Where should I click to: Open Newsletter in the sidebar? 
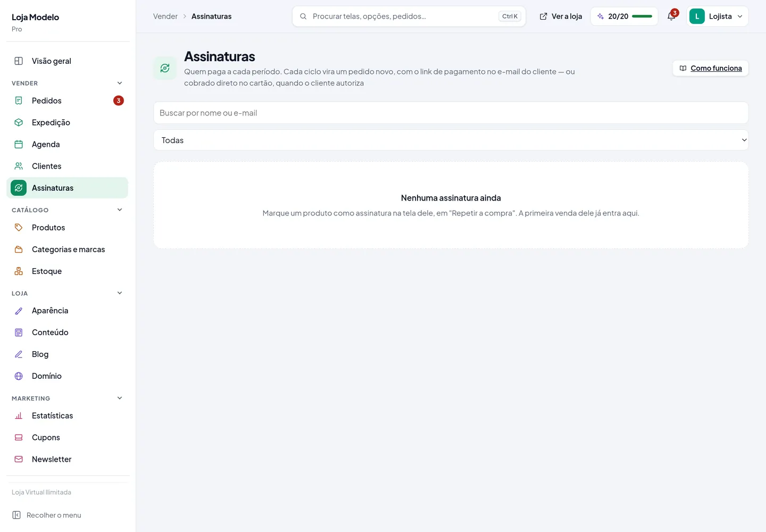[x=68, y=459]
